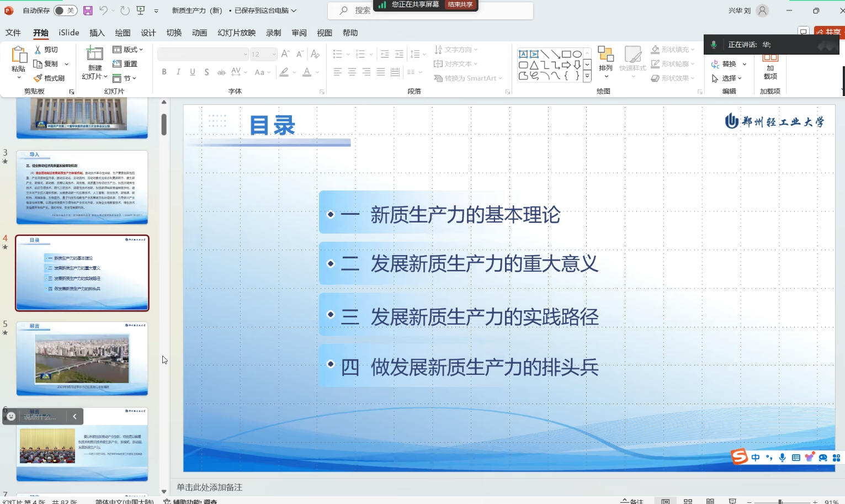Click the Undo arrow icon
The height and width of the screenshot is (504, 845).
click(103, 10)
